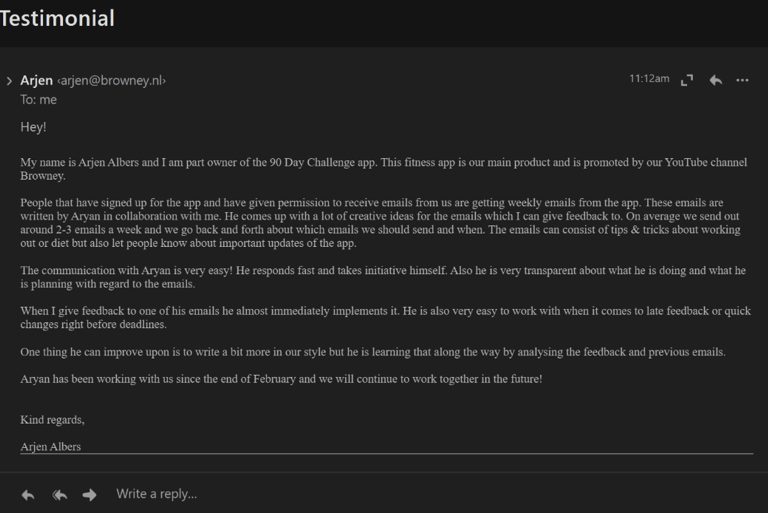768x513 pixels.
Task: Open the more actions three-dot menu
Action: point(742,80)
